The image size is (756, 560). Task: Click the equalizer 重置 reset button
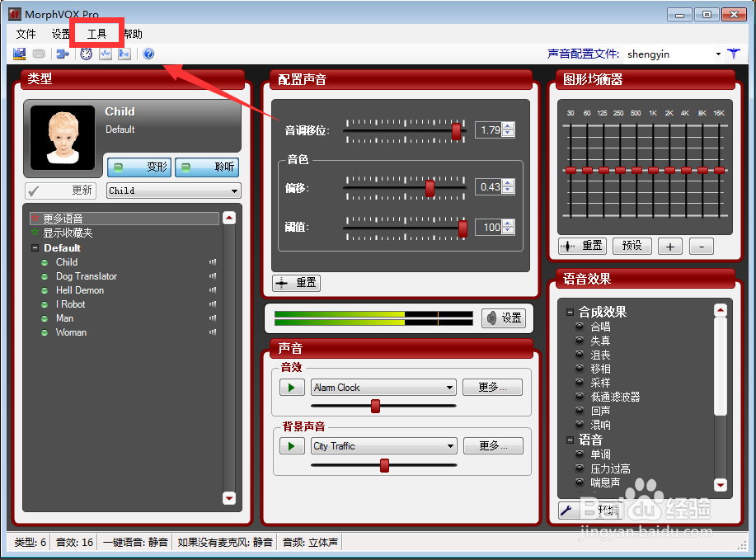(582, 246)
